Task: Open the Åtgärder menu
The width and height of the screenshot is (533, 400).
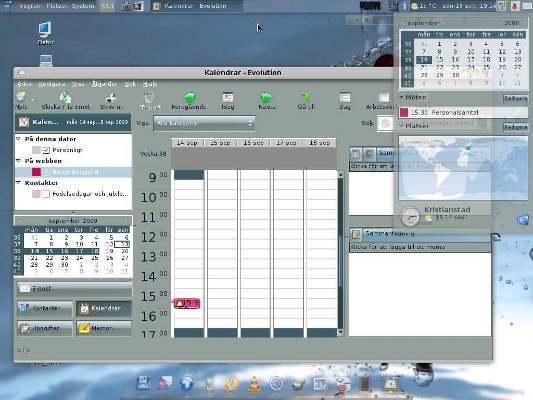Action: click(x=104, y=84)
